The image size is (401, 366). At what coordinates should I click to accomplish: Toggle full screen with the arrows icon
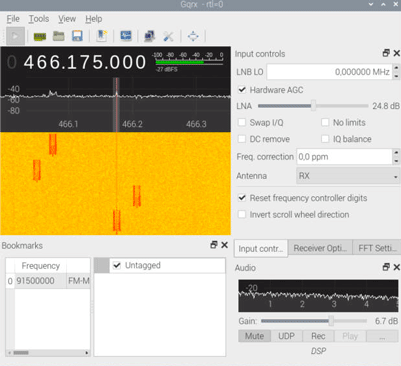(193, 36)
